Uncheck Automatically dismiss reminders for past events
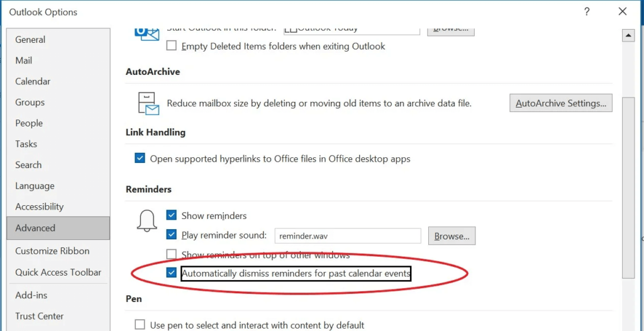Screen dimensions: 644x331 (x=171, y=273)
